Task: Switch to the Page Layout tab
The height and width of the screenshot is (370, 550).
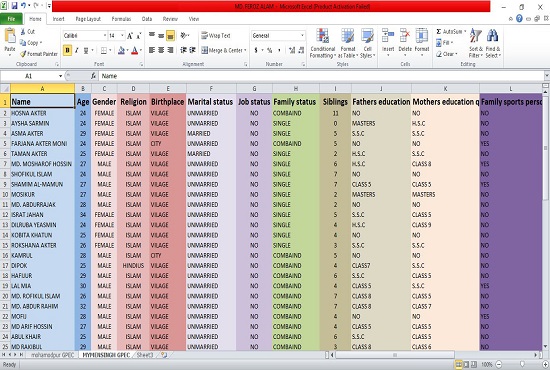Action: click(88, 19)
